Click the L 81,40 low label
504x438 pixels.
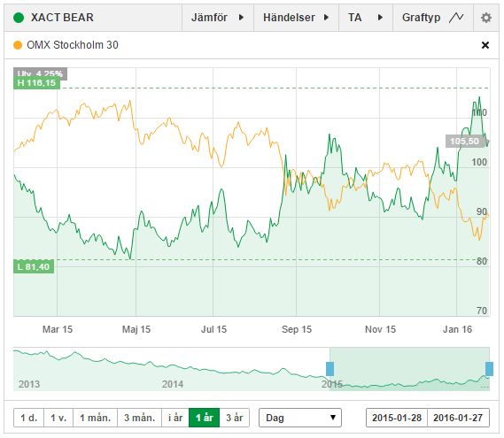(x=34, y=267)
